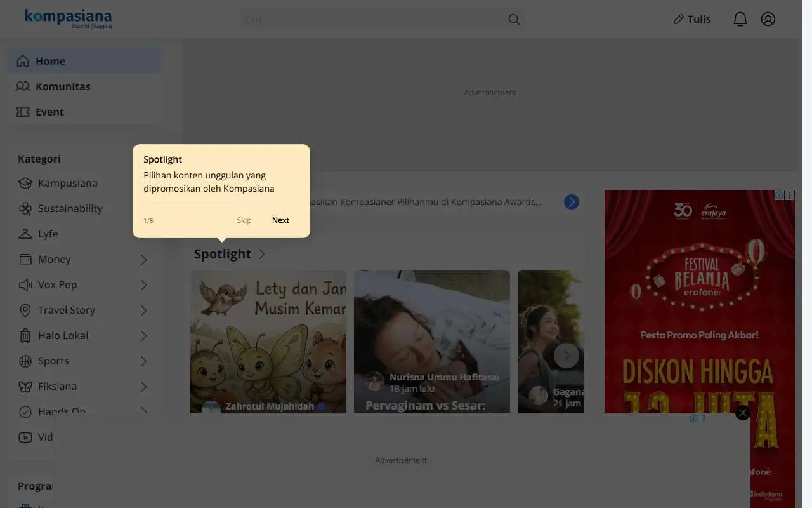Click Skip in the tour tooltip

244,220
